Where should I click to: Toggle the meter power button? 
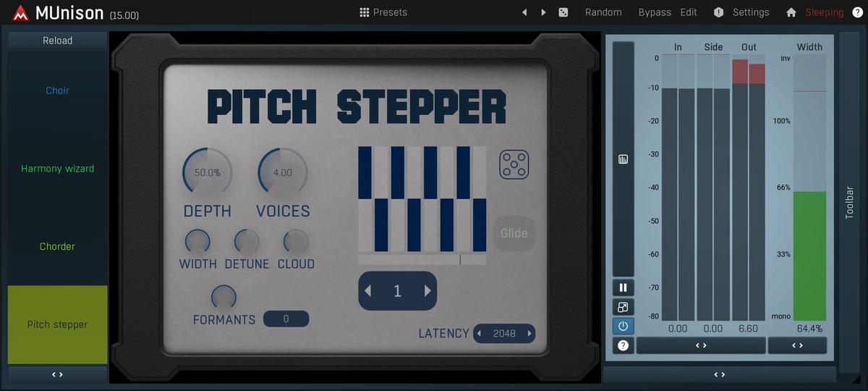623,326
